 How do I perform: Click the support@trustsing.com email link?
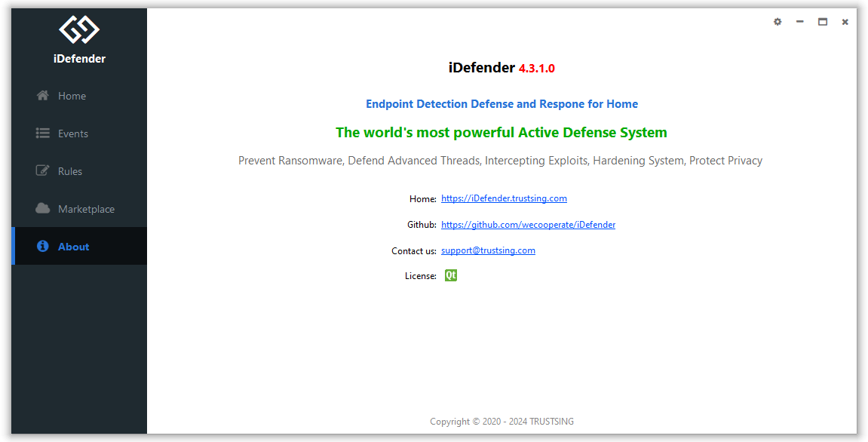488,250
